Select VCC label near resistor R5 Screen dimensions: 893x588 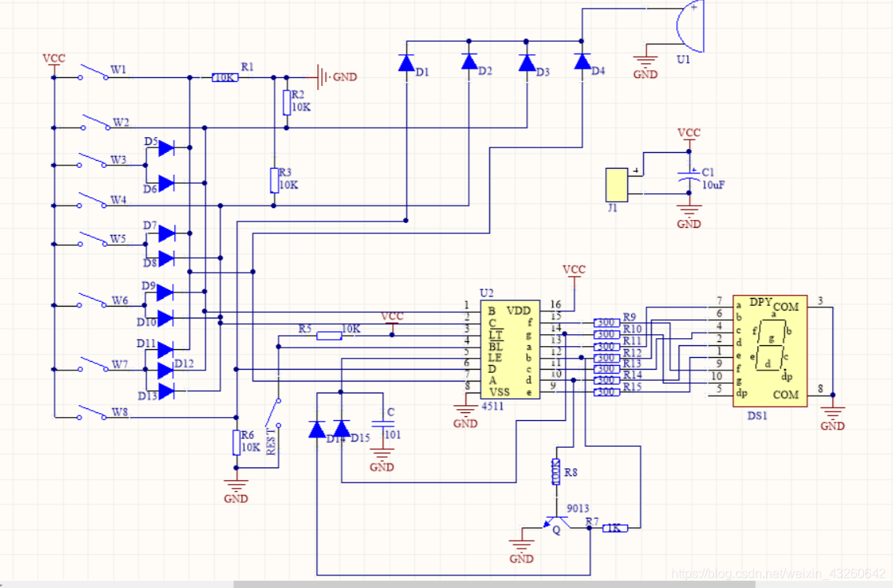[x=392, y=317]
